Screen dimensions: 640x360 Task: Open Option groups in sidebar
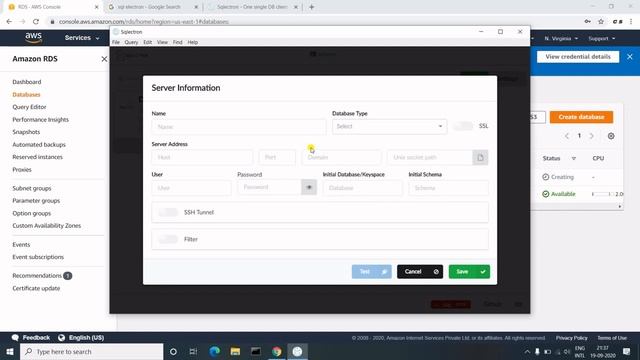32,213
